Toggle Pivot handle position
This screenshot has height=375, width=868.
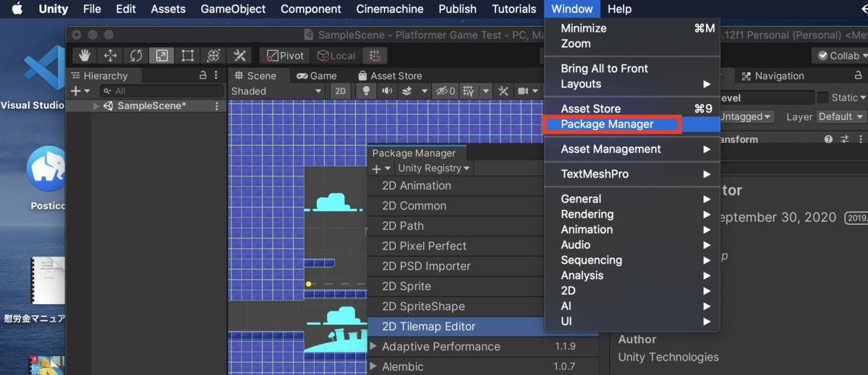click(284, 56)
